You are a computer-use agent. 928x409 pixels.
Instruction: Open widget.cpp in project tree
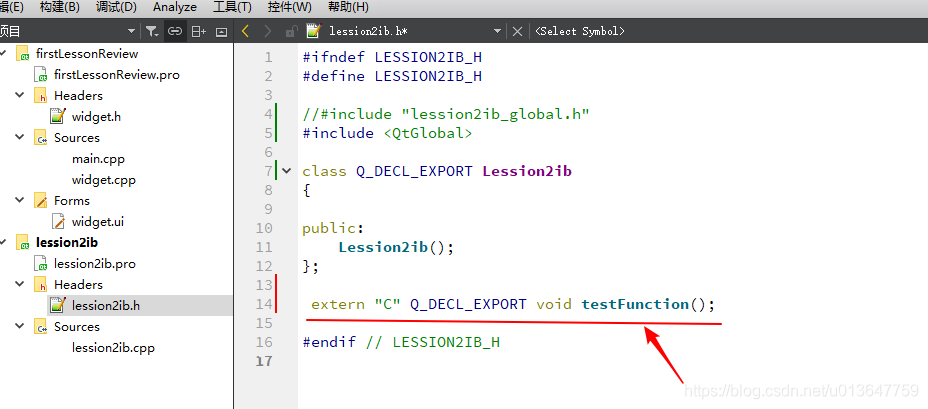[104, 180]
